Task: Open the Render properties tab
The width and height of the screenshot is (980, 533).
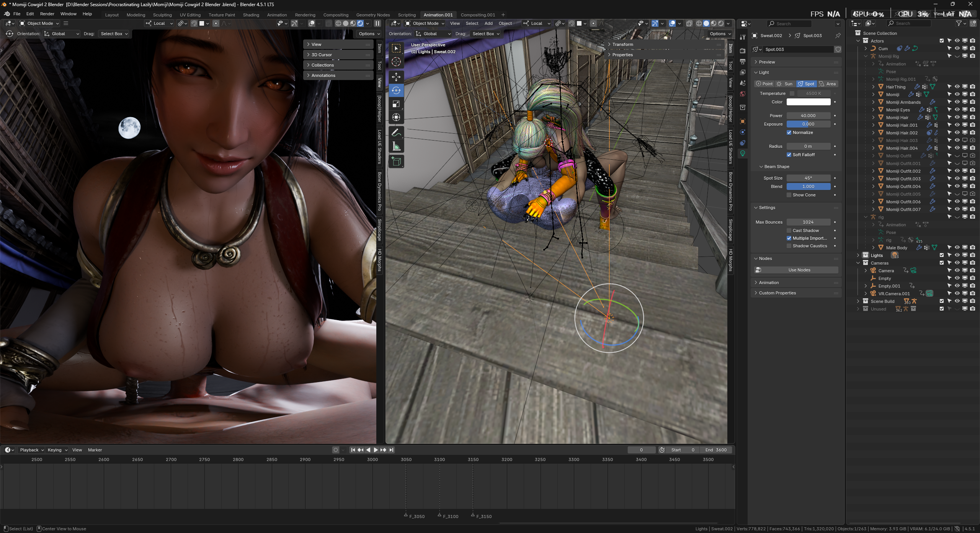Action: point(743,51)
